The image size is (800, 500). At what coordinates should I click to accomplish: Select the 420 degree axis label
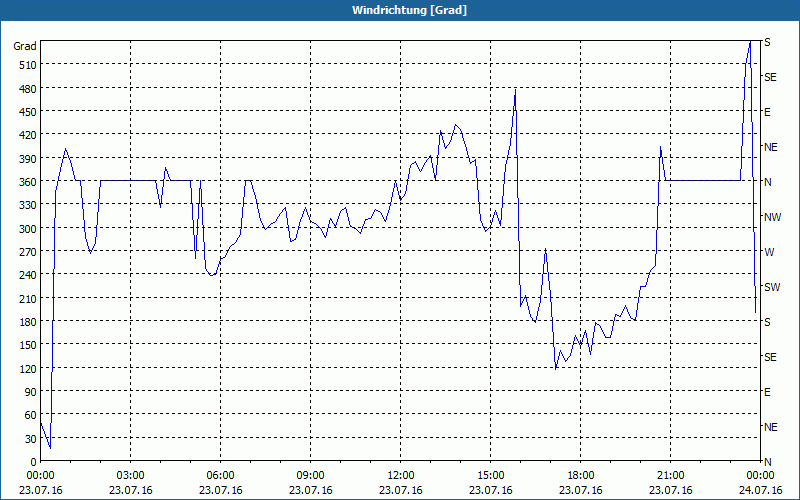[x=28, y=135]
